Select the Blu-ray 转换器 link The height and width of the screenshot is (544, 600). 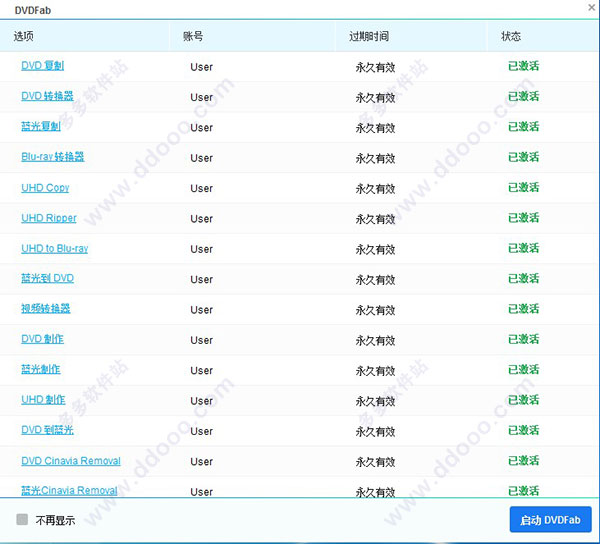click(x=53, y=157)
